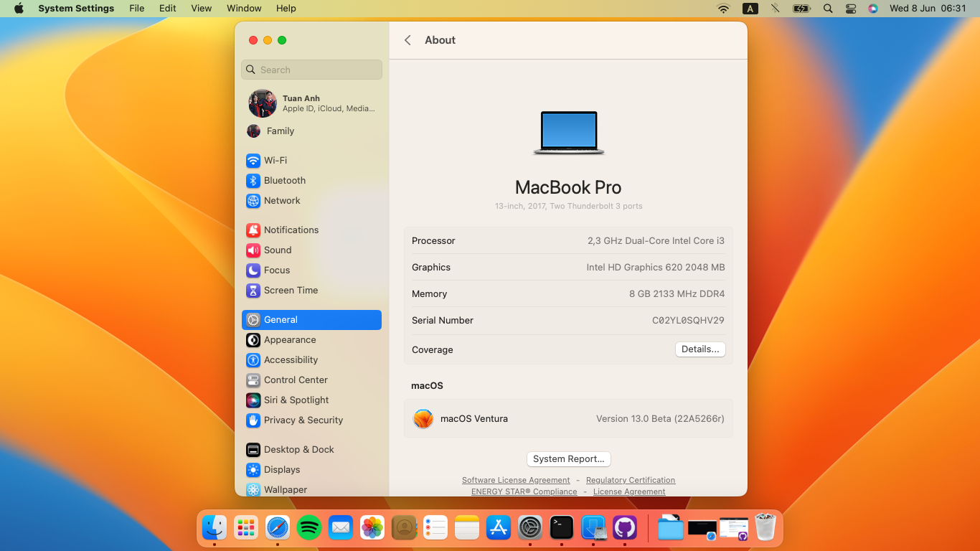
Task: Click the sidebar Search field
Action: tap(311, 70)
